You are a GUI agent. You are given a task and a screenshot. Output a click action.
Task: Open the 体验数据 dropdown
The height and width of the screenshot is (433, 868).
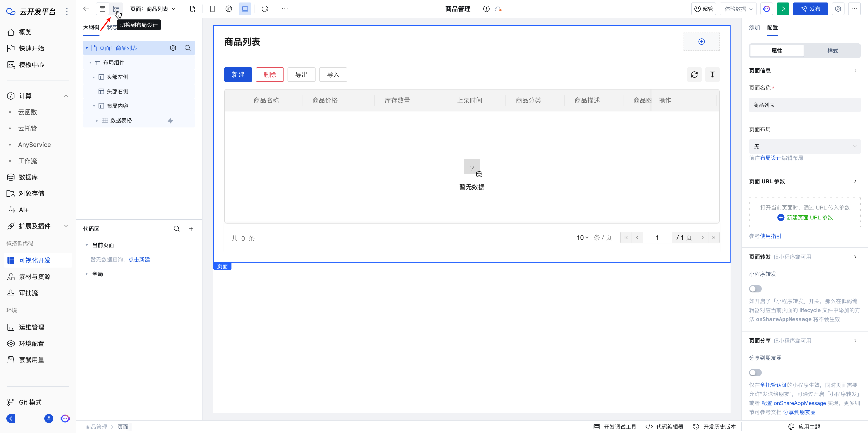coord(738,9)
